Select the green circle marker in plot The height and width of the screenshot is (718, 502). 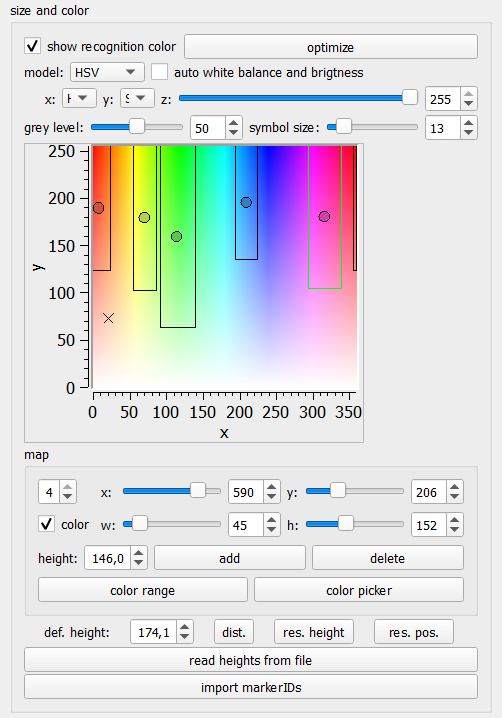click(176, 236)
